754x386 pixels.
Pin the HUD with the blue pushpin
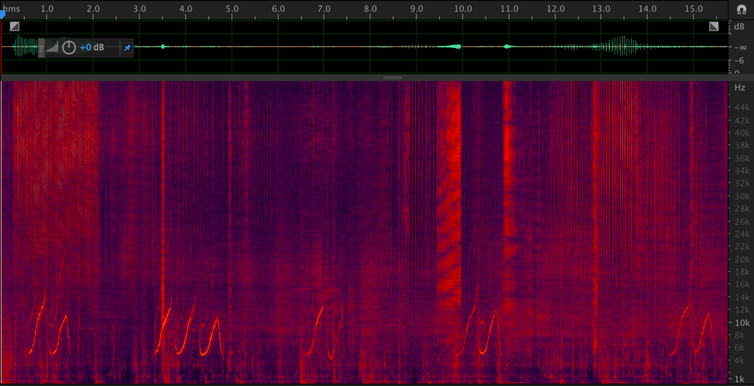coord(127,48)
